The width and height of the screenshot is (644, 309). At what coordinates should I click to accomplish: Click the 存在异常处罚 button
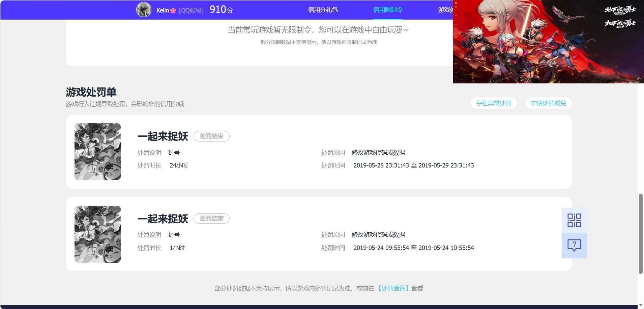coord(494,103)
